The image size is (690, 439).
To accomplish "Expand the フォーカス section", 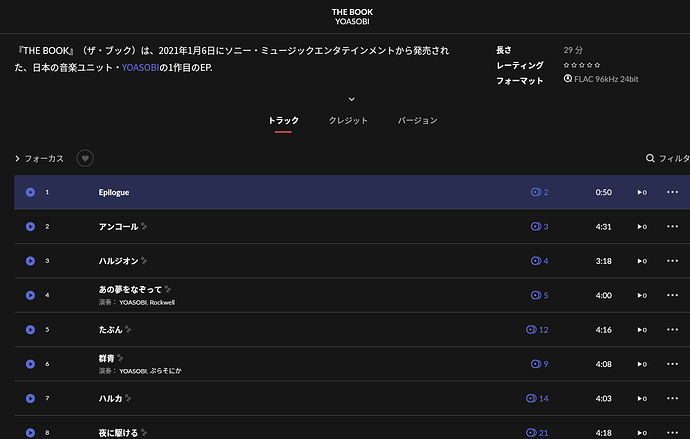I will click(39, 158).
